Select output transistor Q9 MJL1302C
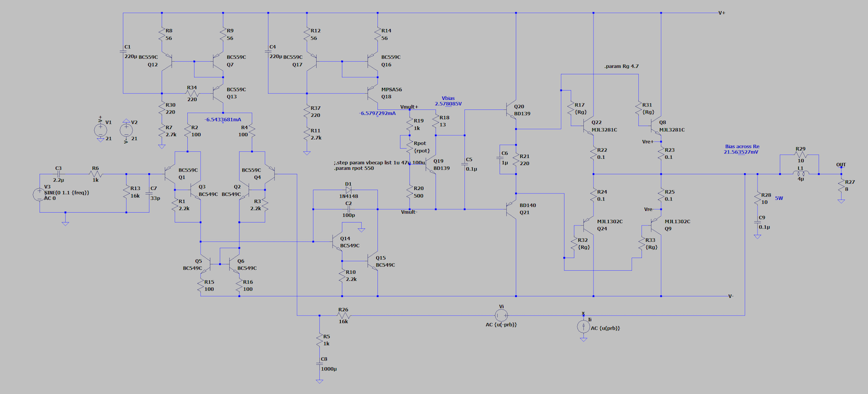The height and width of the screenshot is (394, 868). 655,225
